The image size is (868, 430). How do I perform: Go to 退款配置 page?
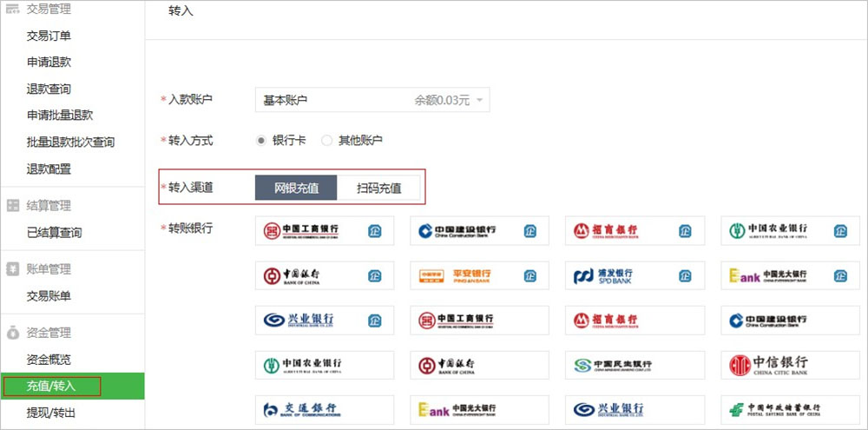click(49, 169)
